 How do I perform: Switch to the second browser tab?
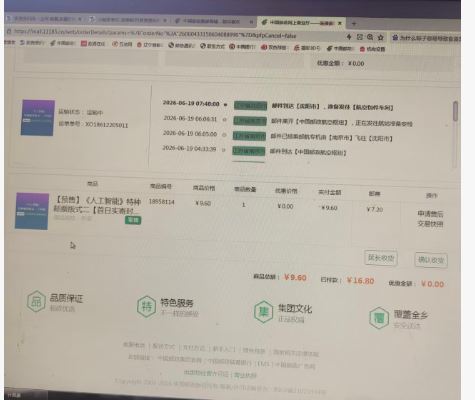point(128,20)
